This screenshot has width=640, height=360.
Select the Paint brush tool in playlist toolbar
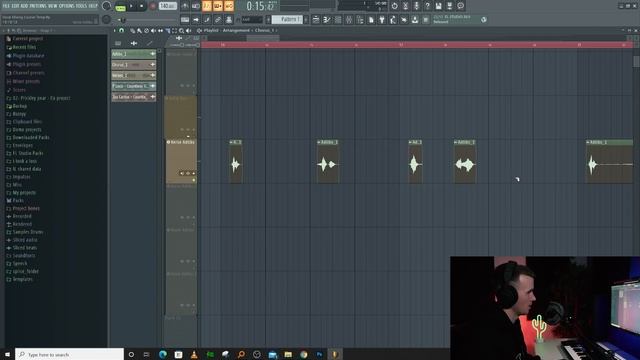click(140, 31)
